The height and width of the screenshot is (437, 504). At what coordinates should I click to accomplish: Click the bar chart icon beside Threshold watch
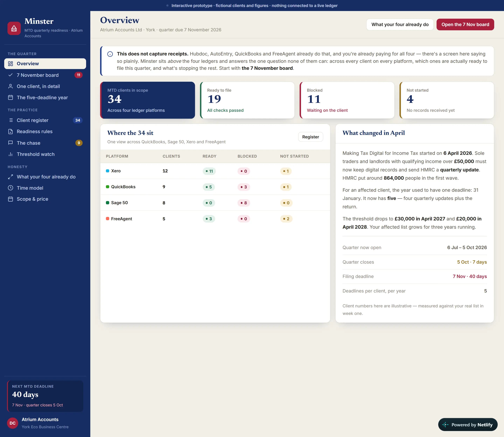(x=10, y=154)
